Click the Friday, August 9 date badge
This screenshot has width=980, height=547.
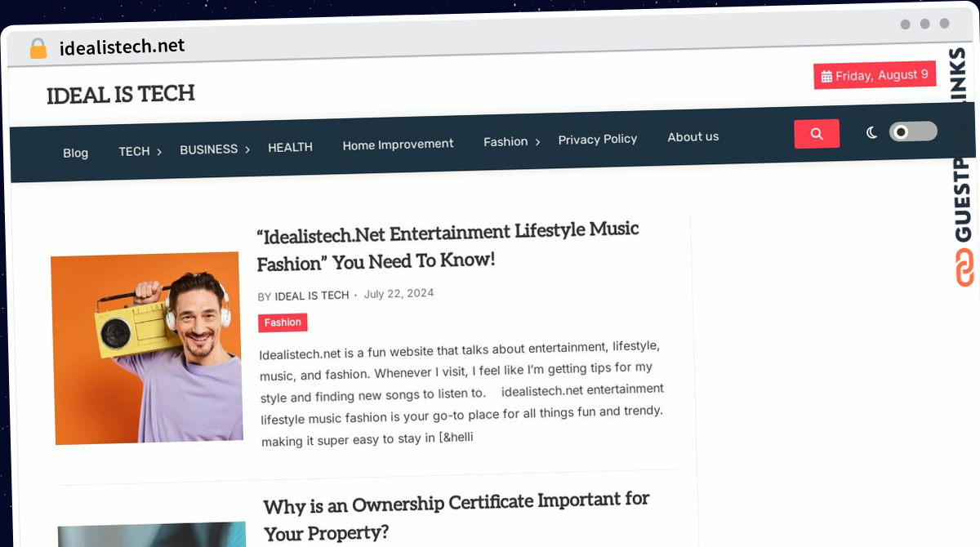875,75
